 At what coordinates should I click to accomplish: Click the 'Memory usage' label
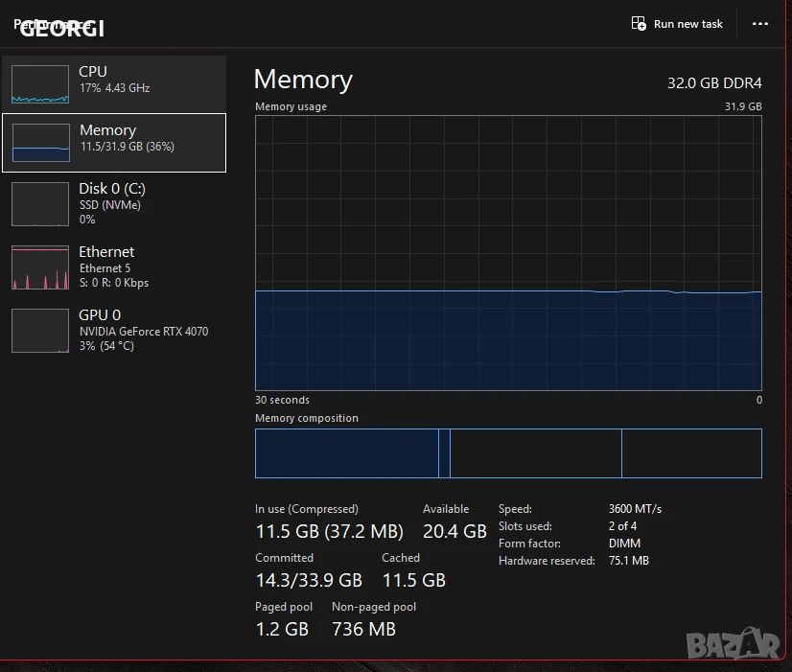(x=291, y=106)
